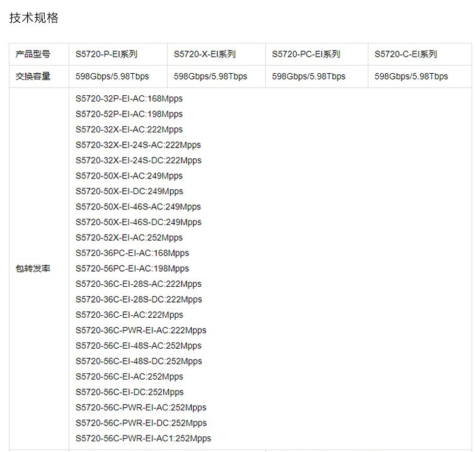Select line S5720-32X-EI-24S-DC:222Mpps
The width and height of the screenshot is (476, 452).
139,160
